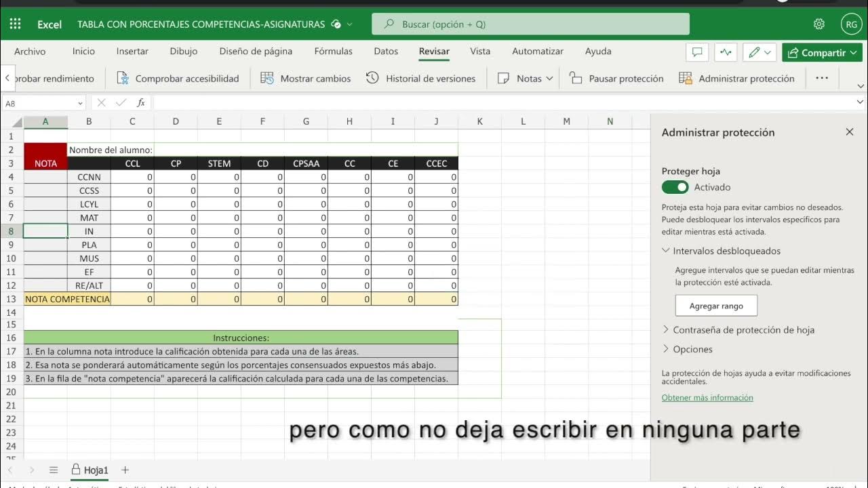This screenshot has height=488, width=868.
Task: Select column F header
Action: tap(262, 122)
